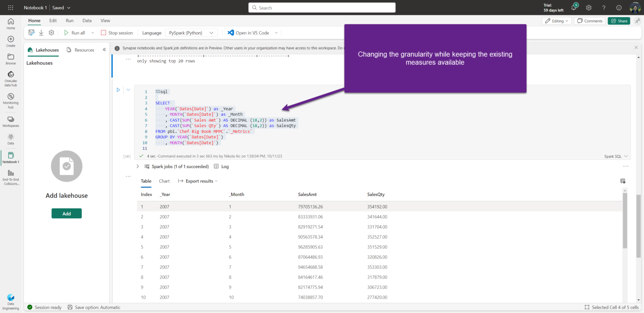Click the Share button
Viewport: 644px width, 313px height.
(x=618, y=21)
